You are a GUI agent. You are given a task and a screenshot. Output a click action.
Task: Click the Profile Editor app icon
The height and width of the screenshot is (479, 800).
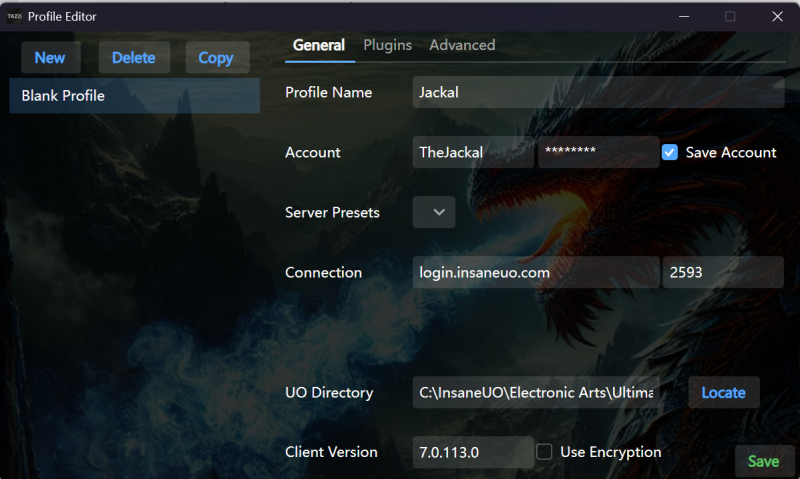[14, 16]
